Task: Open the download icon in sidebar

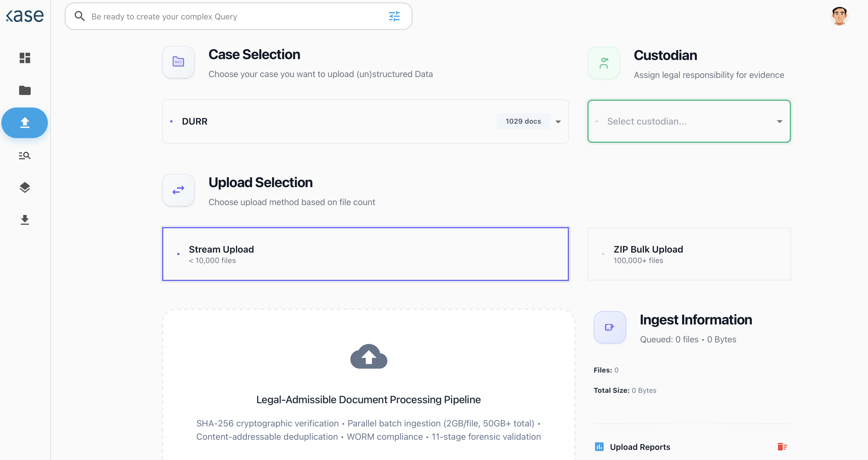Action: point(25,220)
